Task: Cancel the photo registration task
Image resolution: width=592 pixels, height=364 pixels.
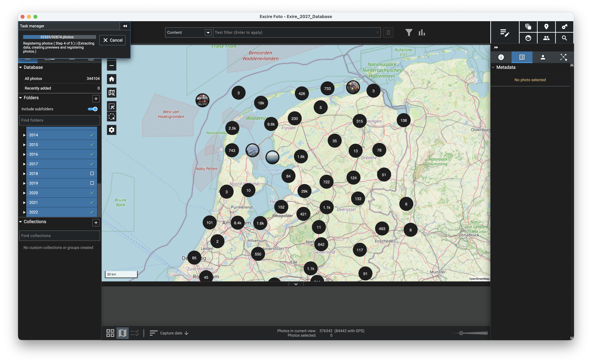Action: pos(112,40)
